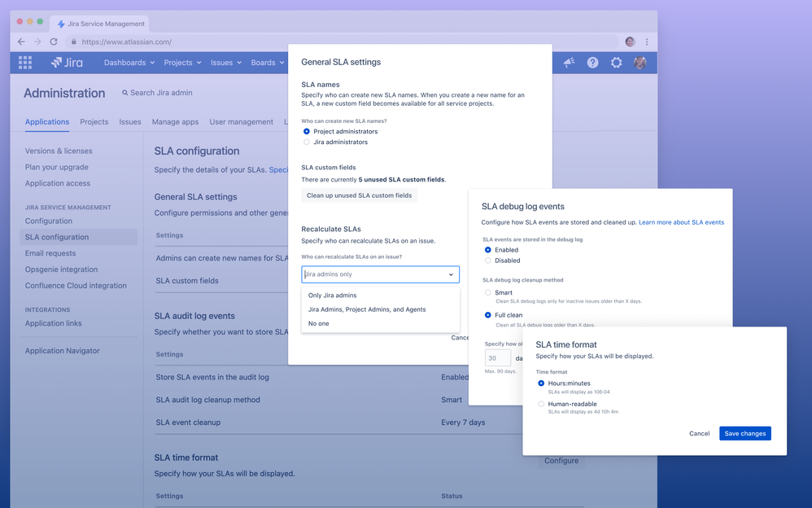Click the browser profile avatar near address bar
812x508 pixels.
click(x=630, y=42)
